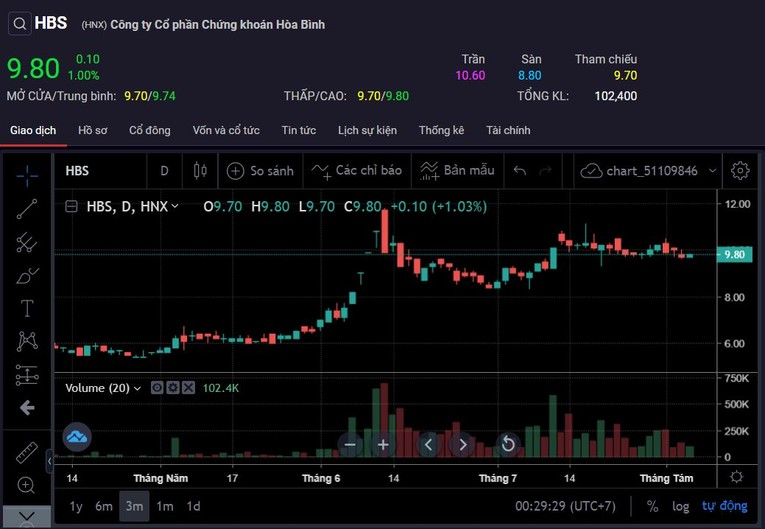Select the trend line drawing tool
Viewport: 765px width, 529px height.
point(27,208)
